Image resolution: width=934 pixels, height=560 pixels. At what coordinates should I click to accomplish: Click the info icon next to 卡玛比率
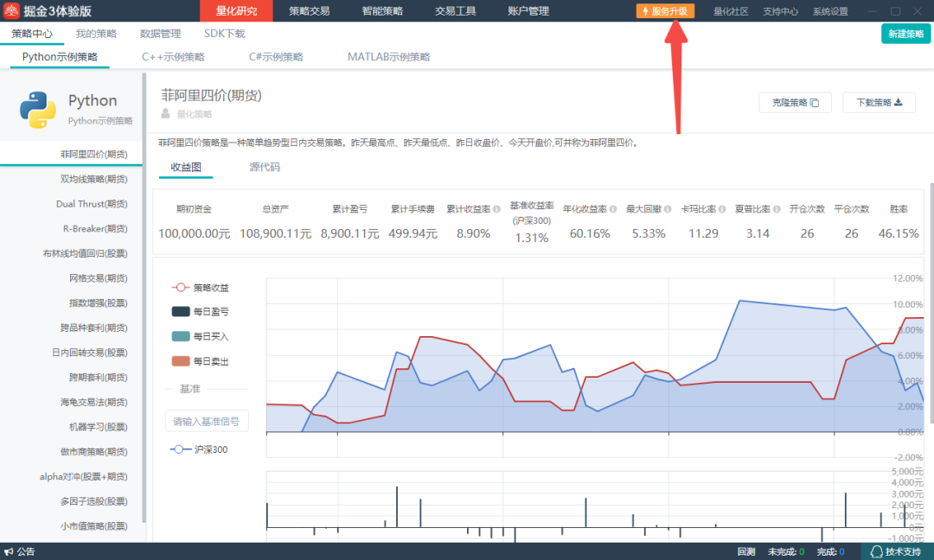tap(722, 209)
